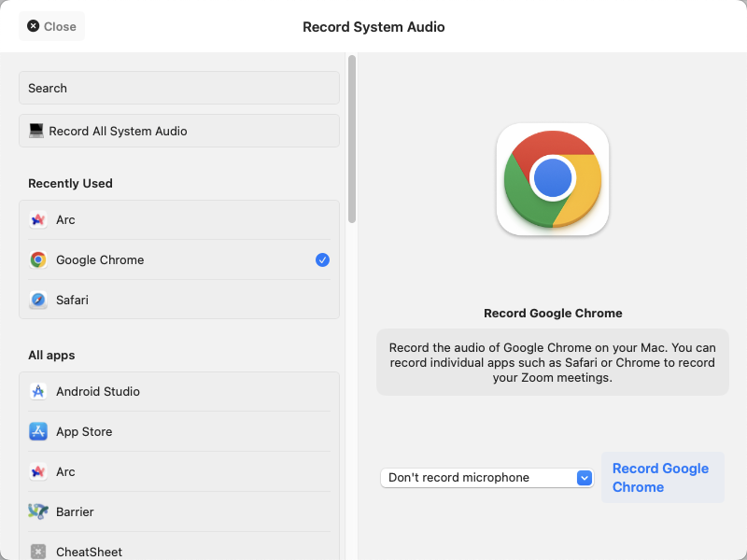Screen dimensions: 747x560
Task: Click the Record System Audio title
Action: [x=373, y=27]
